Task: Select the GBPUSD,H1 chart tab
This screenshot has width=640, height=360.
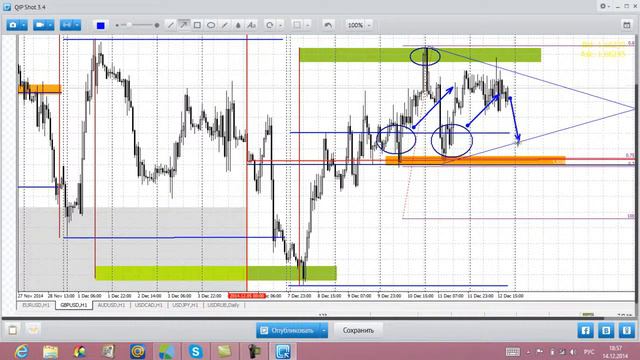Action: [73, 305]
